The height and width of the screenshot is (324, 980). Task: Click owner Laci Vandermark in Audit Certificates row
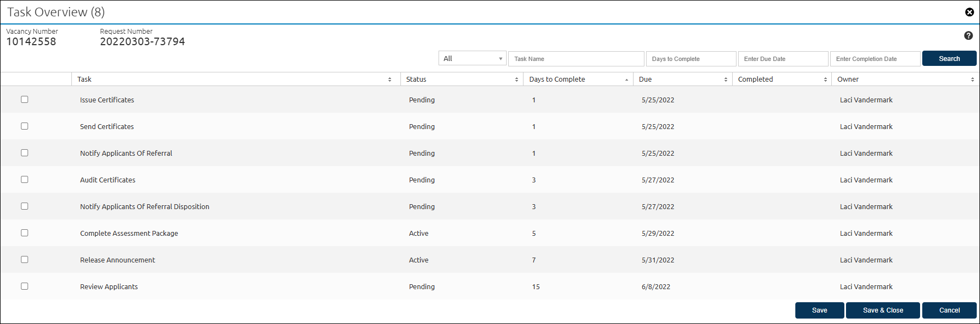click(866, 180)
